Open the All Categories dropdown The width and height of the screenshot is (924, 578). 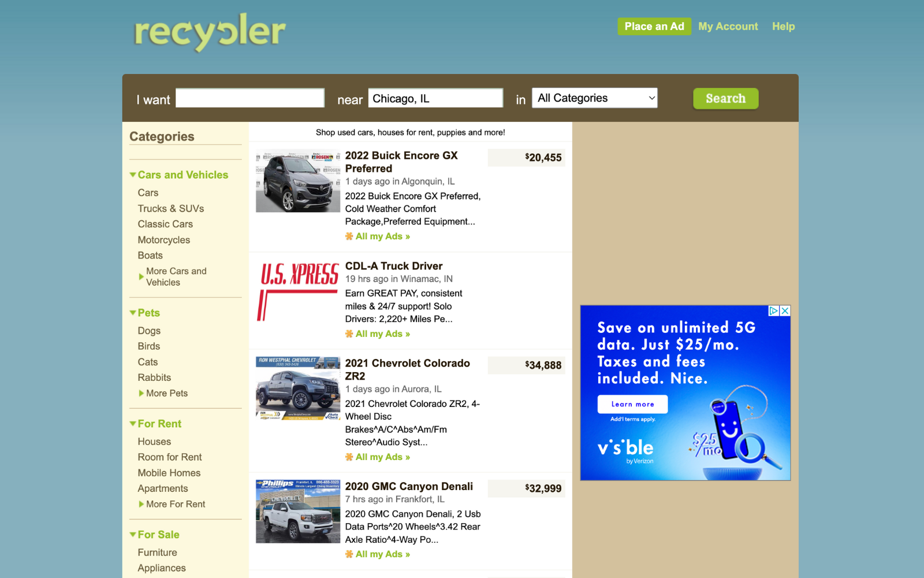[595, 98]
